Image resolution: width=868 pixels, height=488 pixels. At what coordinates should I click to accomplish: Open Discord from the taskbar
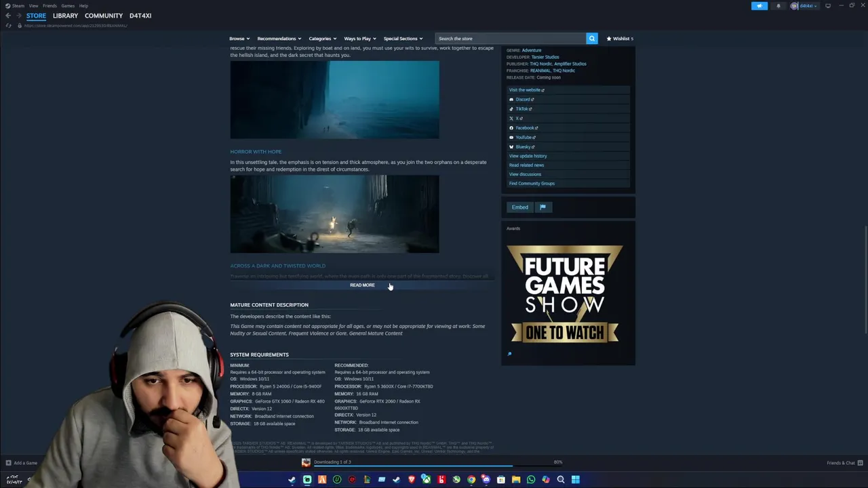click(486, 480)
